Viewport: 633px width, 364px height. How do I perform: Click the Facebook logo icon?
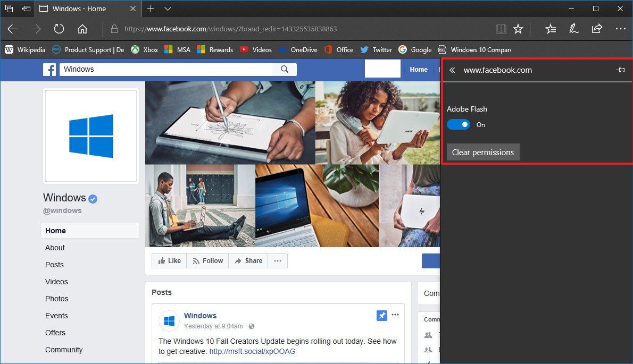coord(49,69)
